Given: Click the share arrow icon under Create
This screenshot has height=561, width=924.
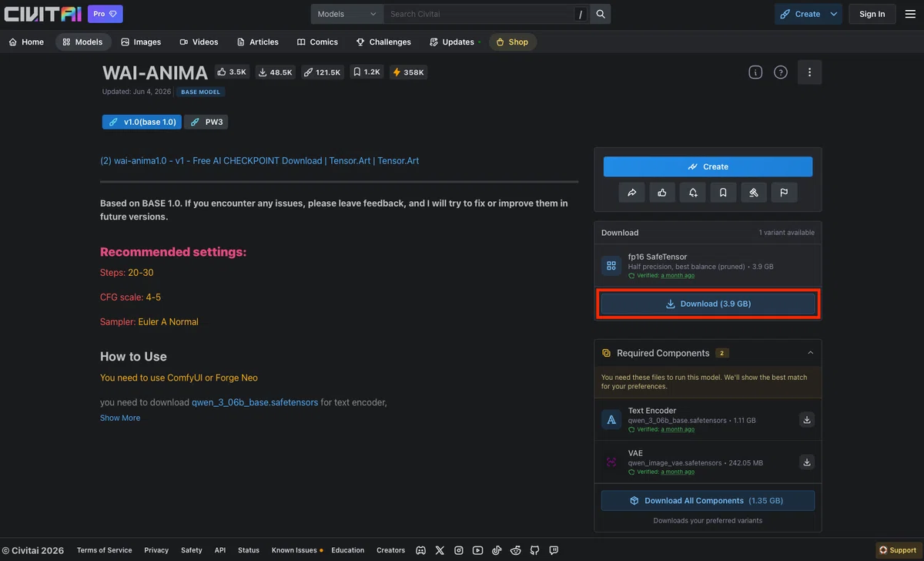Looking at the screenshot, I should coord(631,193).
